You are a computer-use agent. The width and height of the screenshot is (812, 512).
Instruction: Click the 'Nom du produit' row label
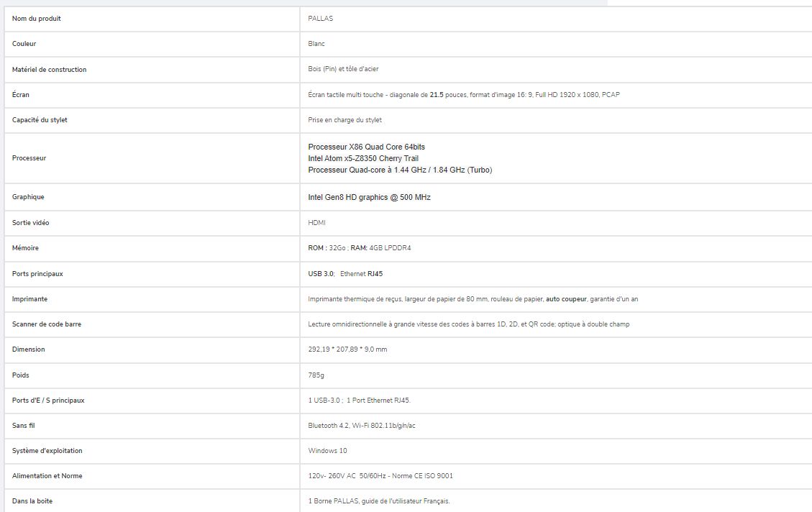37,19
